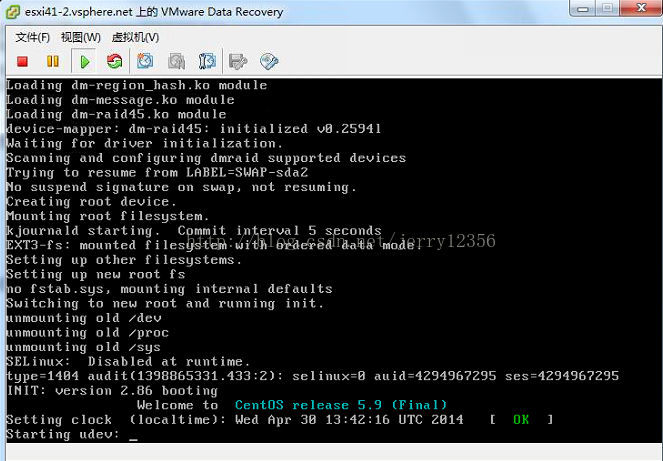This screenshot has width=663, height=461.
Task: Revert to the current snapshot icon
Action: (176, 62)
